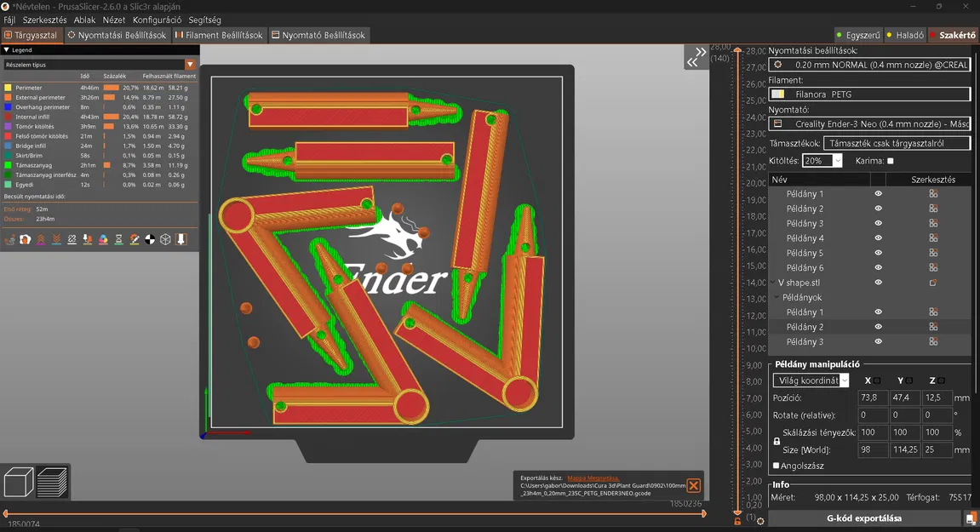Open Filanora PETG filament dropdown
980x532 pixels.
click(x=869, y=94)
